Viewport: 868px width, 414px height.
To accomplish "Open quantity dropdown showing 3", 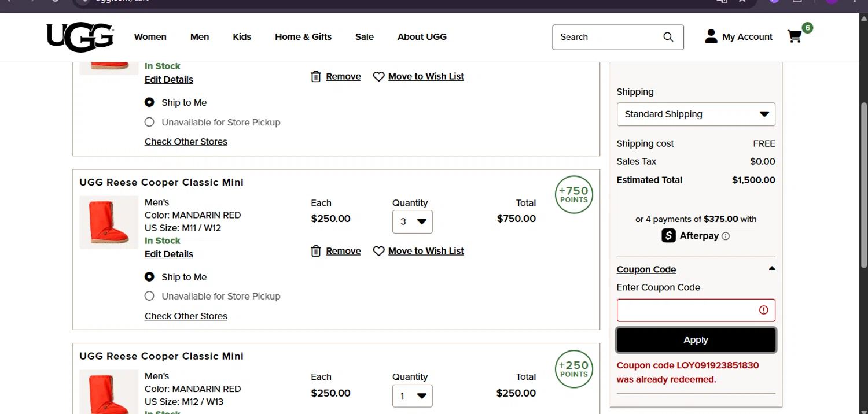I will (x=412, y=221).
